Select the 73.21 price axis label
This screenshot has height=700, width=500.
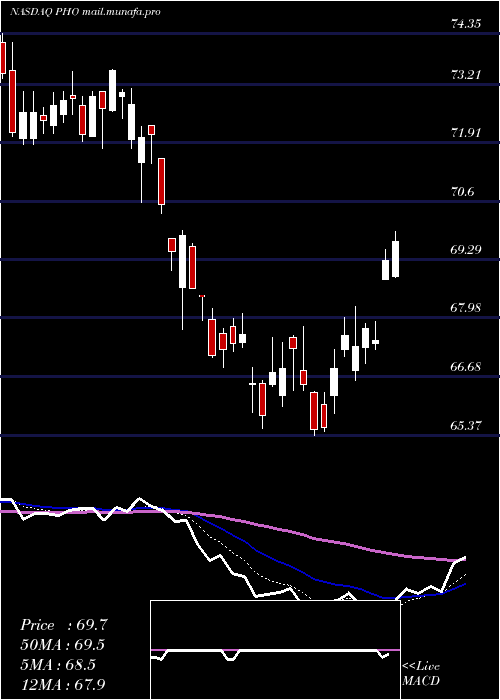[466, 74]
